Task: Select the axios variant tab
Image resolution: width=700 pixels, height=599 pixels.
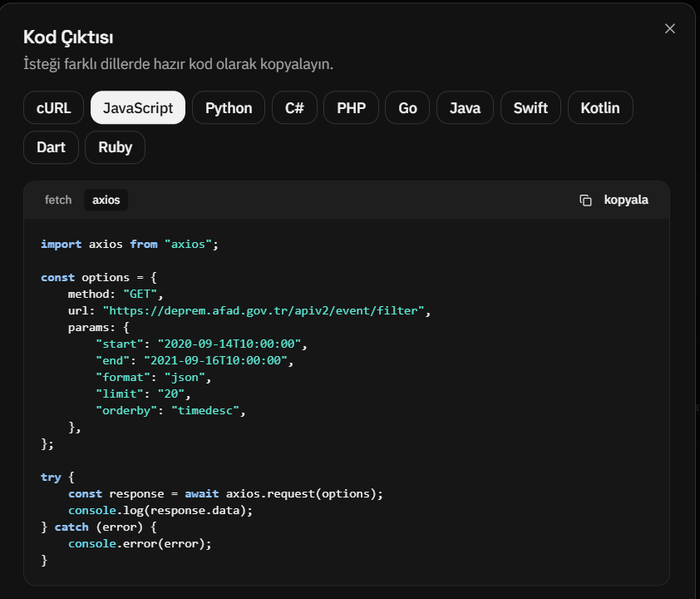Action: (x=106, y=200)
